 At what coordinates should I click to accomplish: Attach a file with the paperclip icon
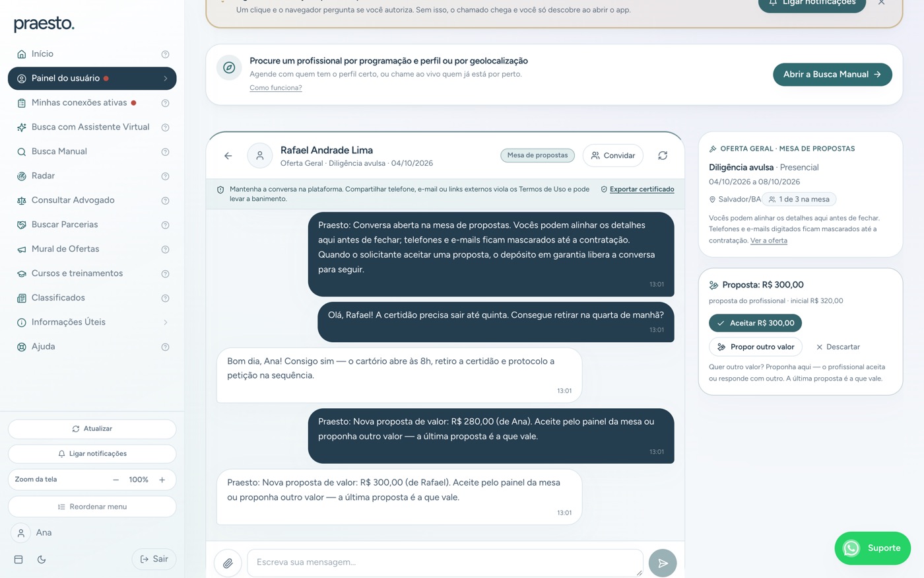tap(228, 563)
